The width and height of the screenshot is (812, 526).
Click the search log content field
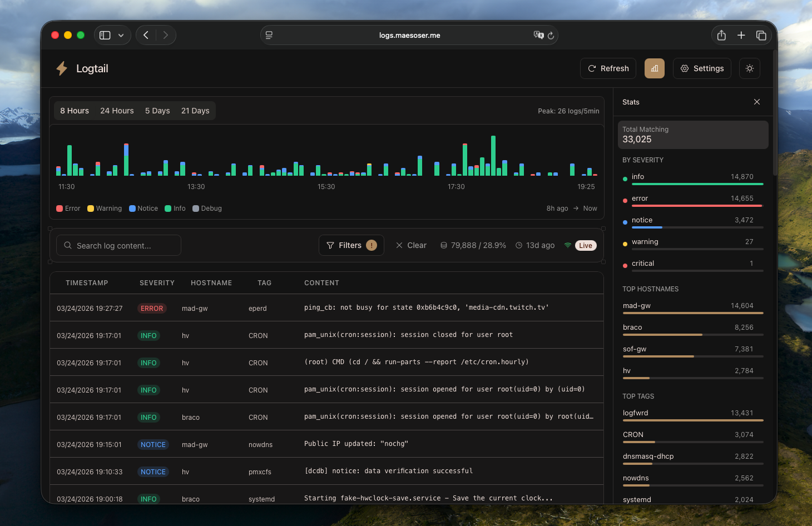click(x=118, y=245)
